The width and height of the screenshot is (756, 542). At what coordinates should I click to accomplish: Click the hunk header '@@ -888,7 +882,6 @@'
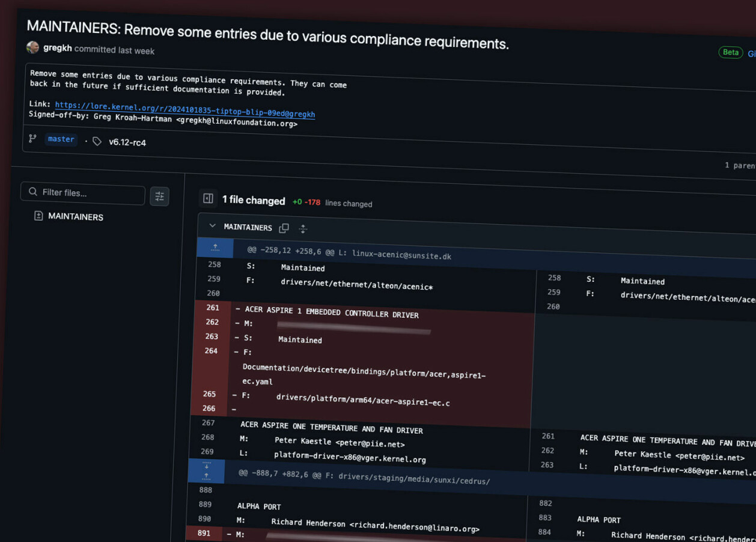pyautogui.click(x=279, y=474)
